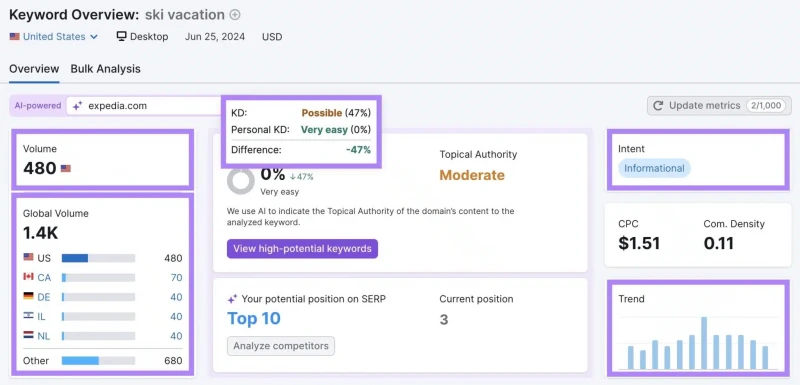
Task: Click the Other volume progress bar
Action: click(x=98, y=361)
